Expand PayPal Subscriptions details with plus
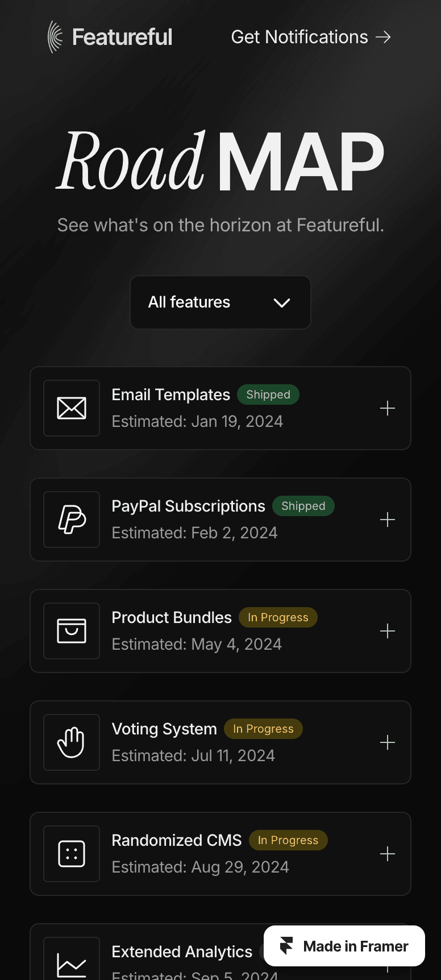This screenshot has height=980, width=441. (388, 520)
